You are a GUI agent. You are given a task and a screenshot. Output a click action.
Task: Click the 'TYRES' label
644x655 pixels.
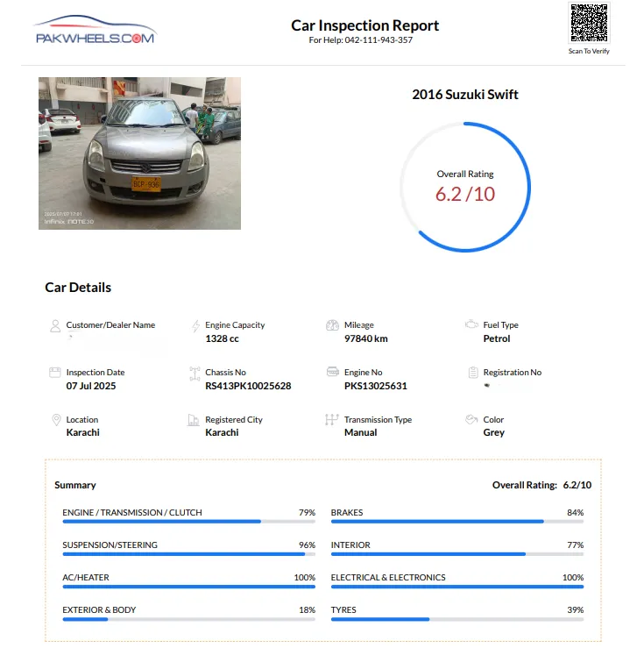[343, 610]
